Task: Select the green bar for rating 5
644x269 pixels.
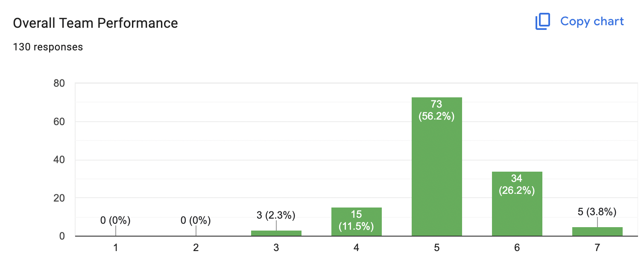Action: [436, 167]
